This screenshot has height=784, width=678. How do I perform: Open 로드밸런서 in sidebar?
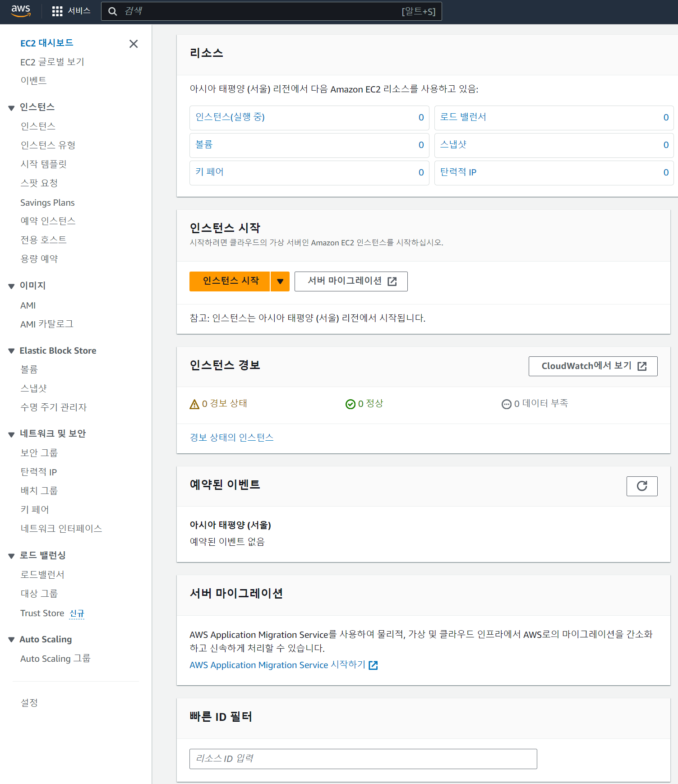[42, 574]
